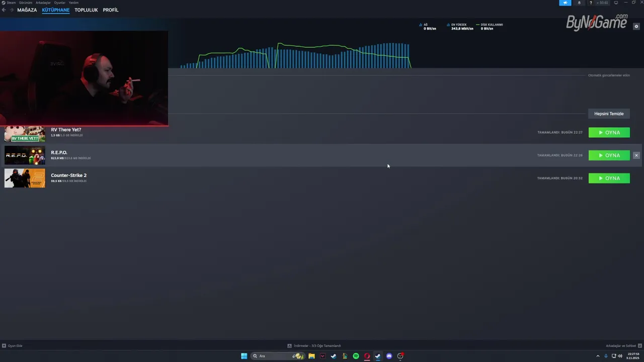
Task: Open Big Picture mode monitor icon
Action: point(616,3)
